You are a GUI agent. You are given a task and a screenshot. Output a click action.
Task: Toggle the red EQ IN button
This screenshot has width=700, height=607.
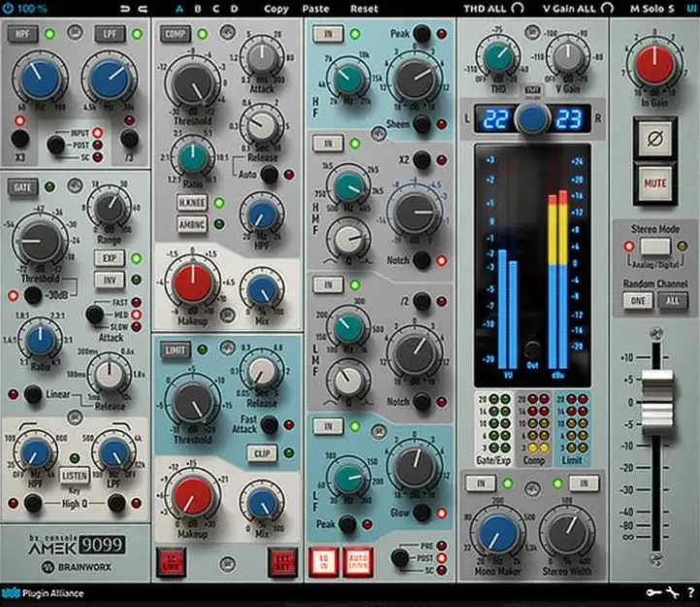tap(323, 562)
